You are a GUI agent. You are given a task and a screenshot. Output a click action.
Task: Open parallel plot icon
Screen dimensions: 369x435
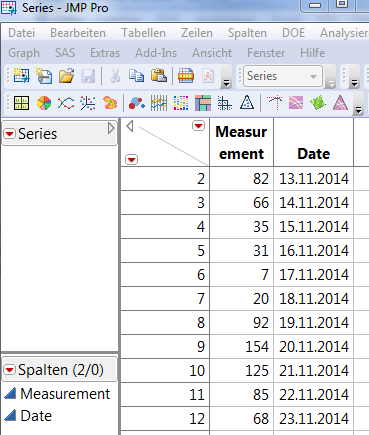(159, 103)
